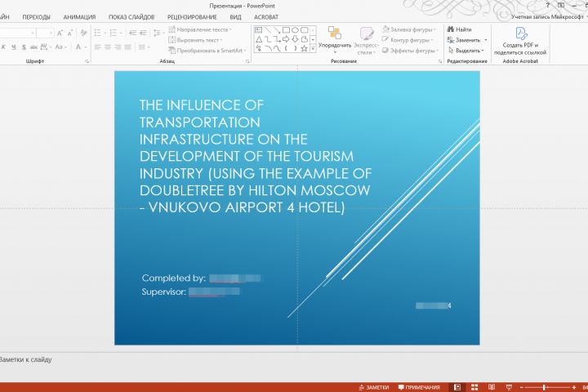Click the decrease font size icon

click(69, 33)
